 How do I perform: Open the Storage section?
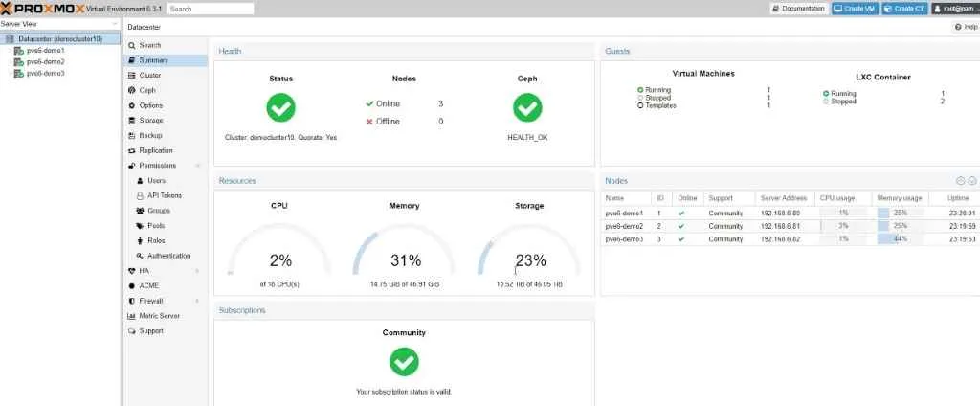tap(150, 120)
